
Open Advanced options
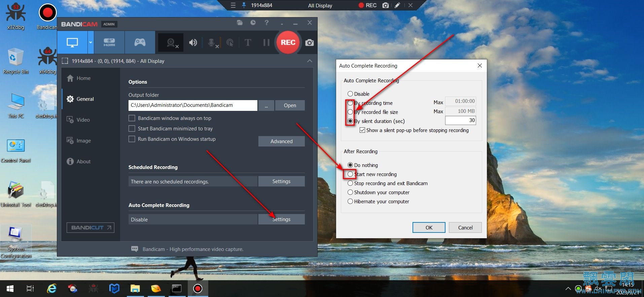[282, 141]
